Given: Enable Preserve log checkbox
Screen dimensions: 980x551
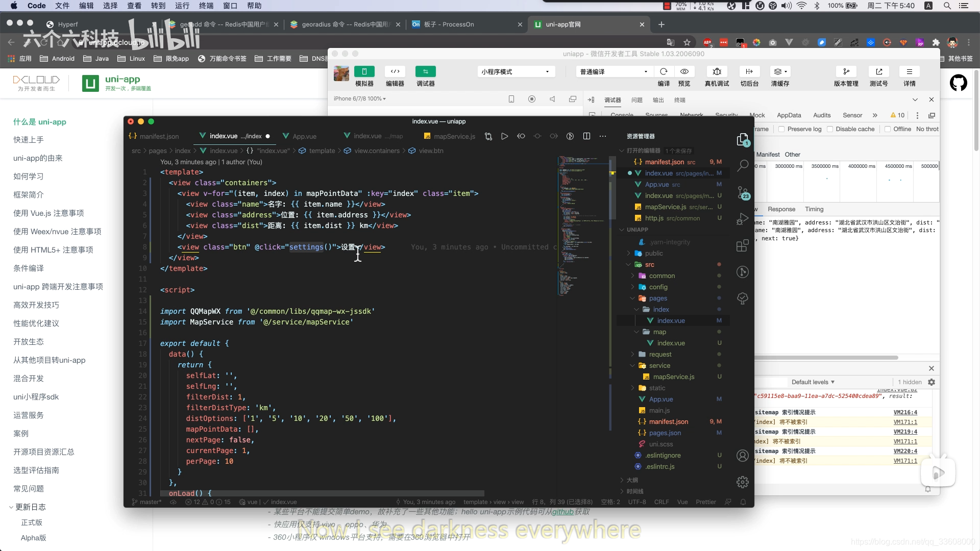Looking at the screenshot, I should click(781, 129).
